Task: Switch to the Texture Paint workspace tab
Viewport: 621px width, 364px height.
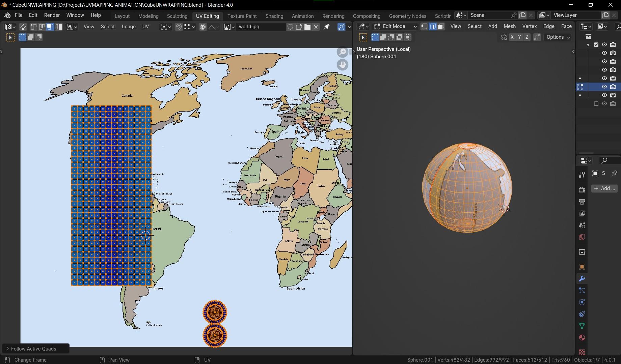Action: 242,16
